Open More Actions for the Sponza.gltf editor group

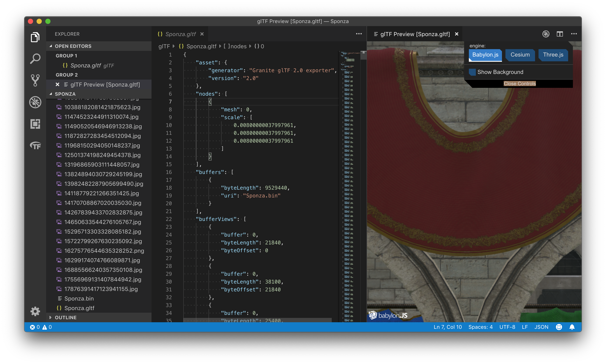click(359, 34)
